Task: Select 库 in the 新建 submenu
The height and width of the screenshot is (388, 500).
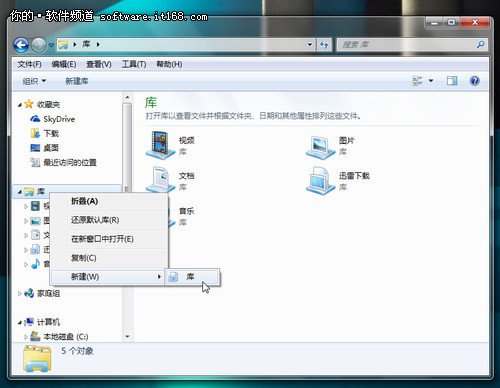Action: tap(192, 277)
